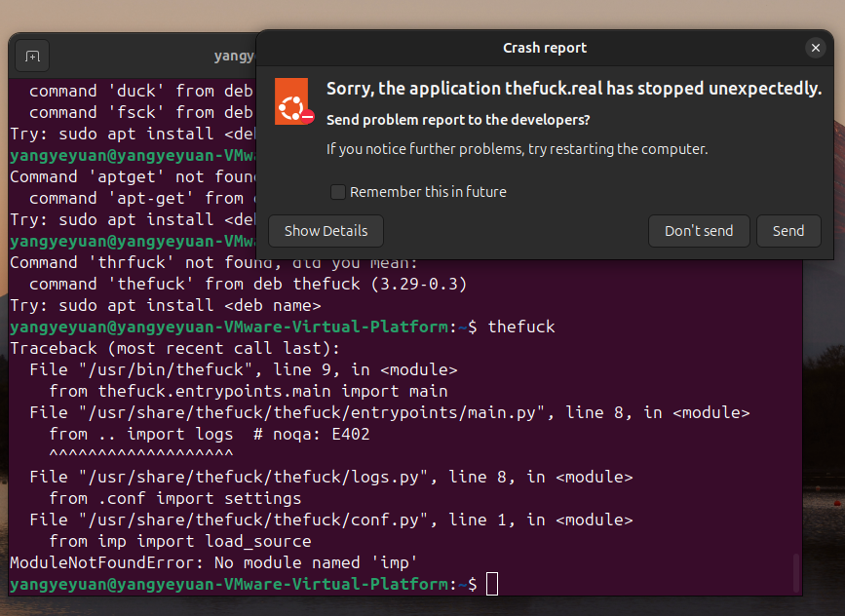Click 'If you notice further problems' text
Screen dimensions: 845x616
pyautogui.click(x=517, y=149)
